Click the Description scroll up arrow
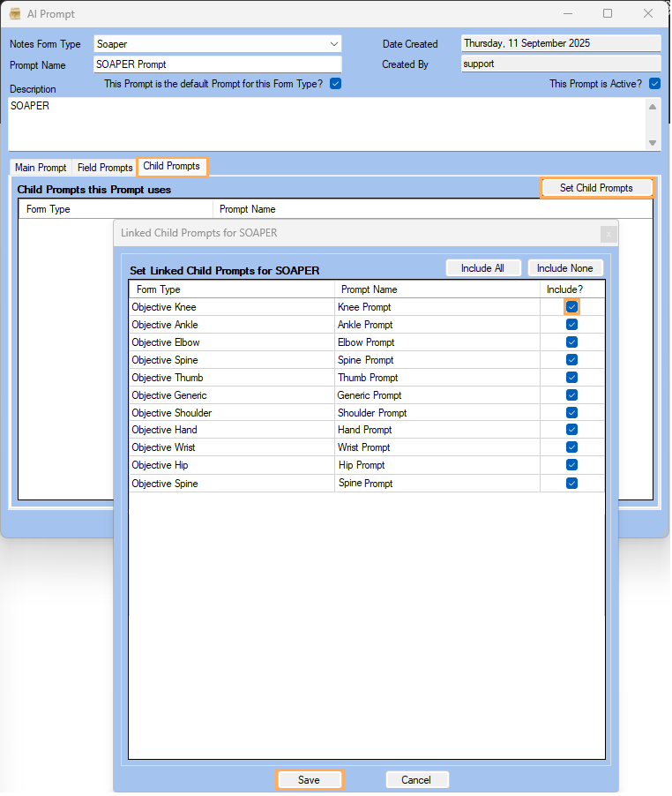Image resolution: width=672 pixels, height=796 pixels. tap(653, 107)
